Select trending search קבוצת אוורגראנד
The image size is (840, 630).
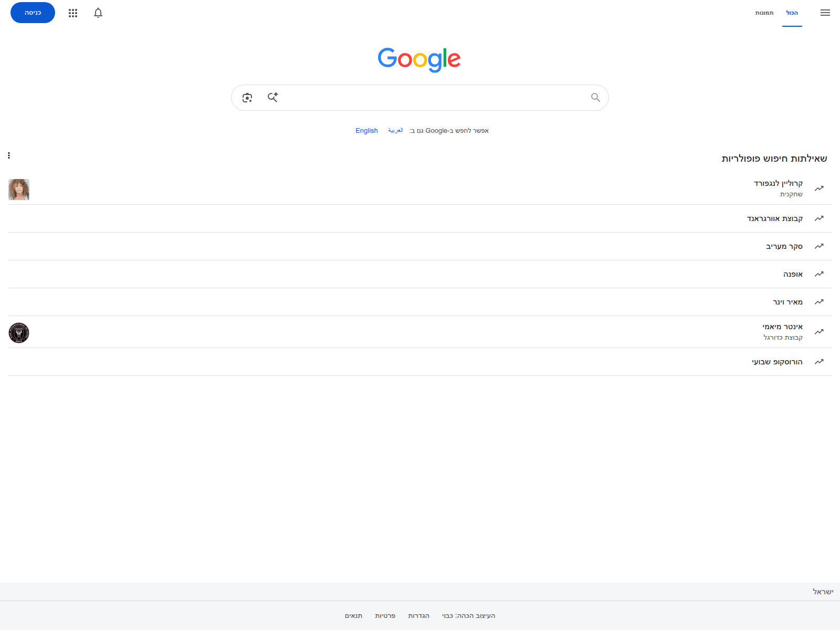click(x=420, y=218)
